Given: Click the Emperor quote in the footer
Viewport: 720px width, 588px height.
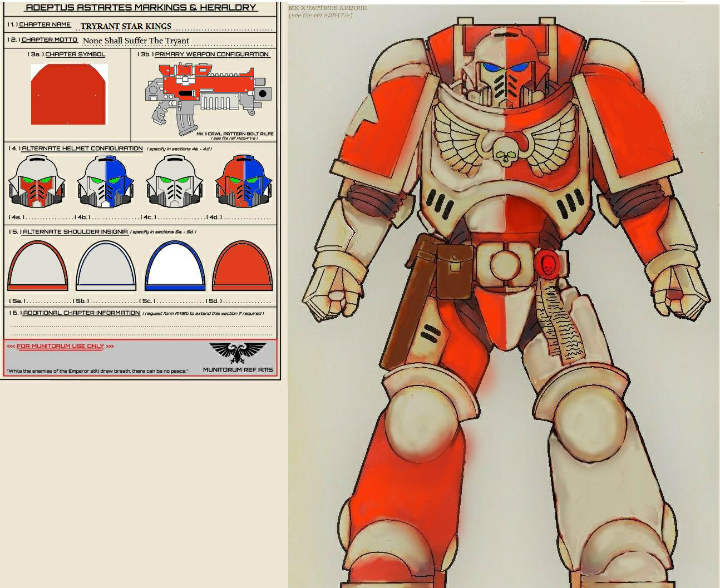Looking at the screenshot, I should pos(97,371).
